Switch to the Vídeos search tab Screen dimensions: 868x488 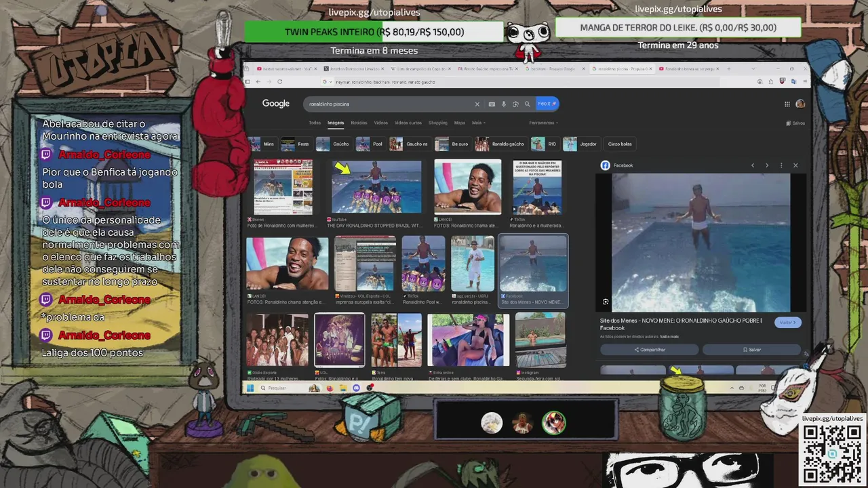[x=381, y=123]
